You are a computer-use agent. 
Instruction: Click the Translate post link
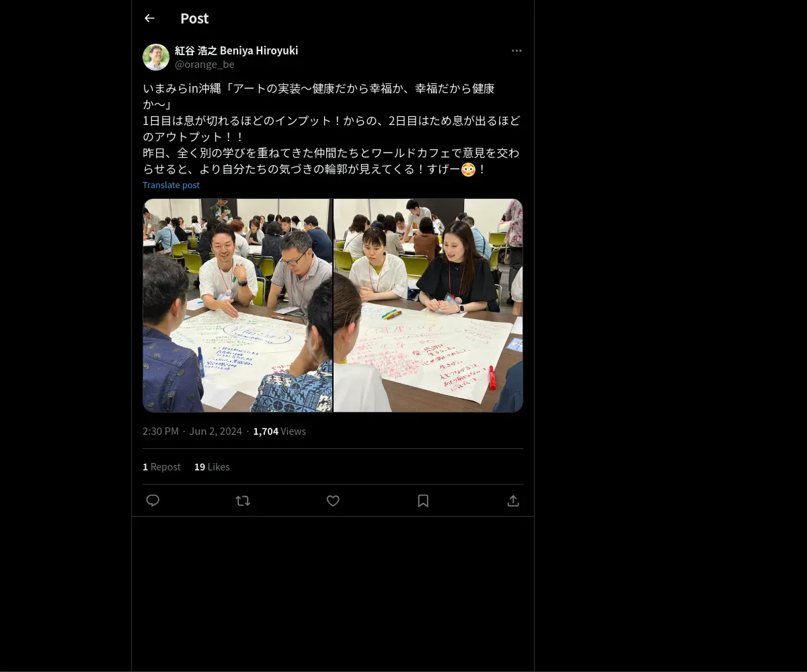(171, 185)
